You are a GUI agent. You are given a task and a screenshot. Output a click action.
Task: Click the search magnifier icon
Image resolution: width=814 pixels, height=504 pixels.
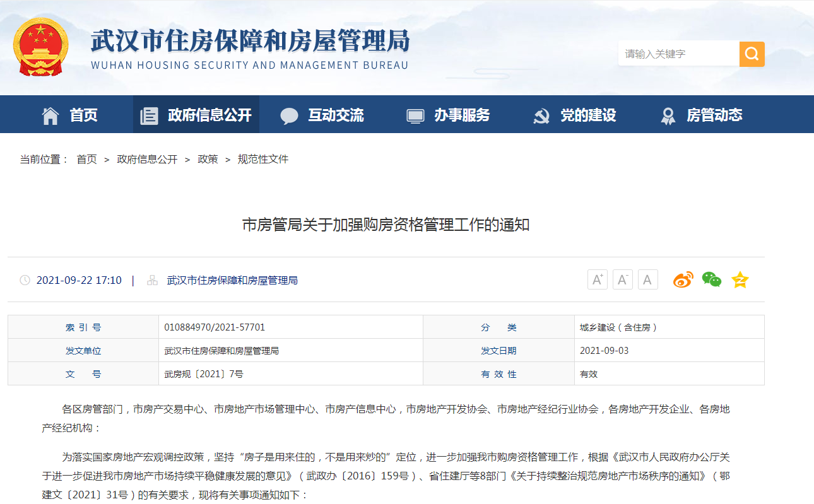coord(752,54)
